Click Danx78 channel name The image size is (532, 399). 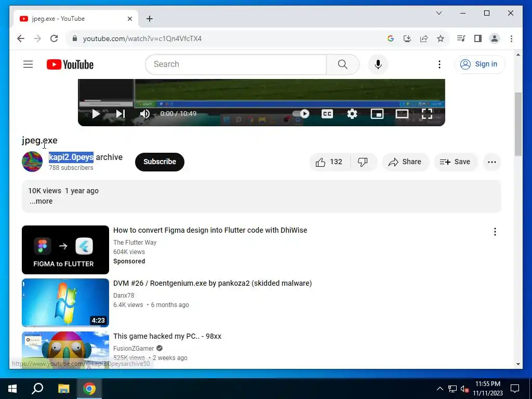click(x=124, y=295)
